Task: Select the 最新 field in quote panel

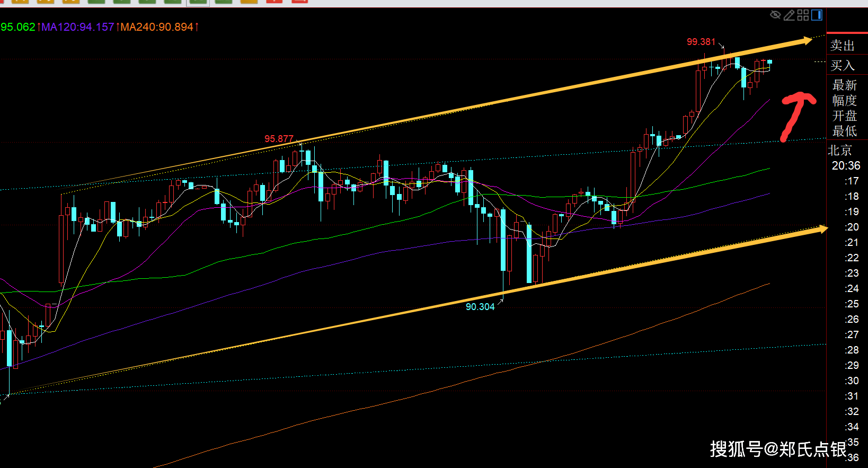Action: (844, 85)
